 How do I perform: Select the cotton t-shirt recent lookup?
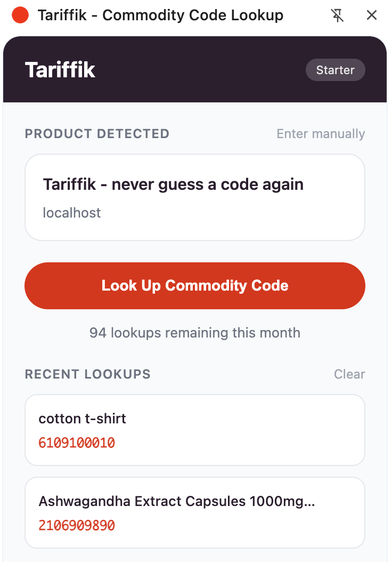tap(195, 430)
